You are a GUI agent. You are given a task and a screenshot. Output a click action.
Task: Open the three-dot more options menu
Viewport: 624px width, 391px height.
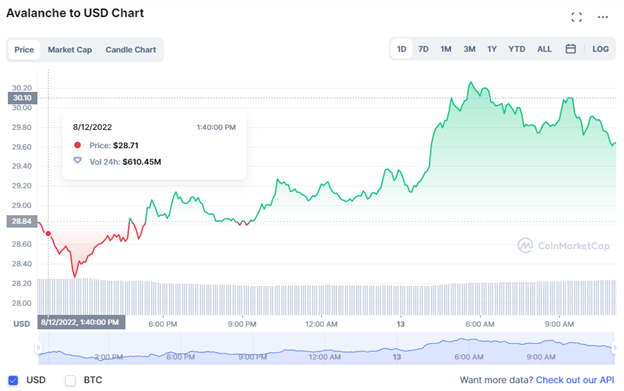603,17
